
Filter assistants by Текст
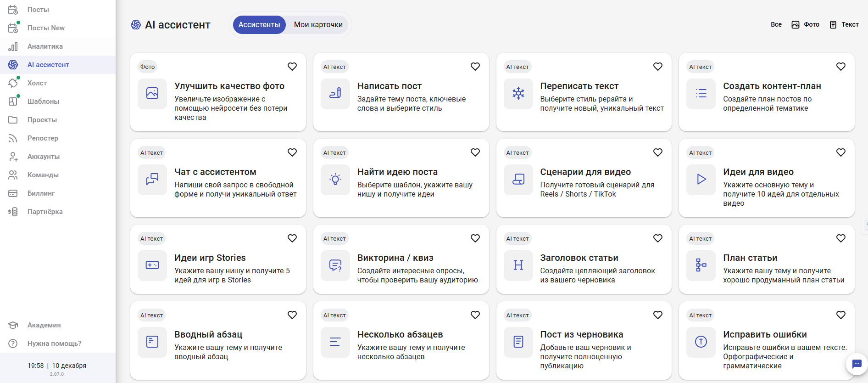tap(844, 25)
